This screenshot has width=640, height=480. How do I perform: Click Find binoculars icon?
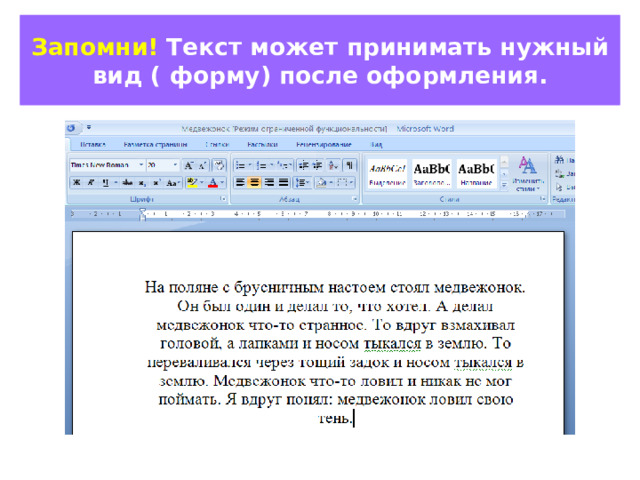(559, 160)
